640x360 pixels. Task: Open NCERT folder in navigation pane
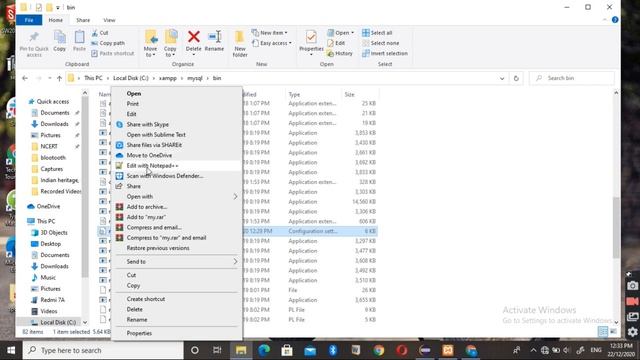point(49,146)
